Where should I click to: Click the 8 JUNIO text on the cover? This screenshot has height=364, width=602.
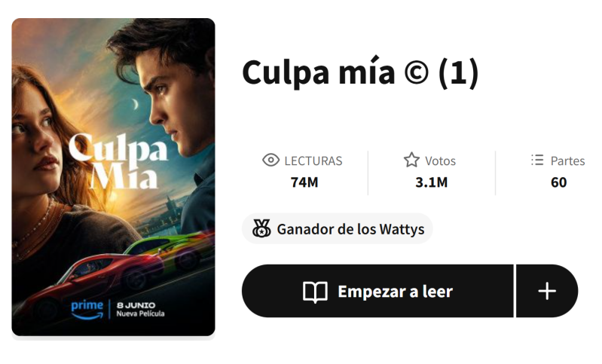coord(136,305)
